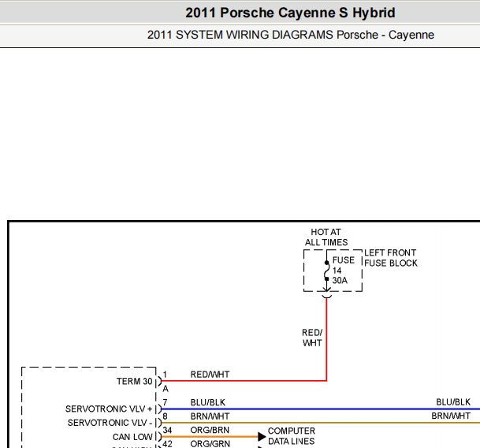Click the left 'BLU/BLK' label near pin 7
480x448 pixels.
point(208,402)
